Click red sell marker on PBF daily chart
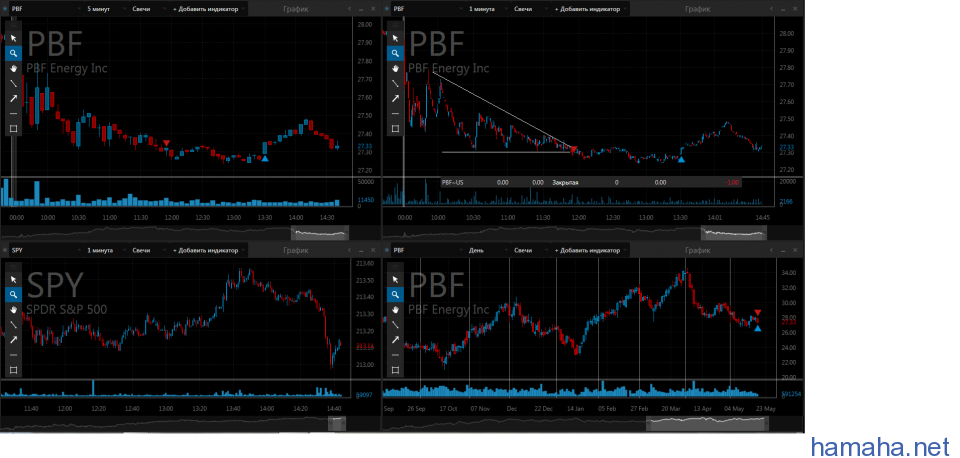This screenshot has height=458, width=960. point(758,312)
